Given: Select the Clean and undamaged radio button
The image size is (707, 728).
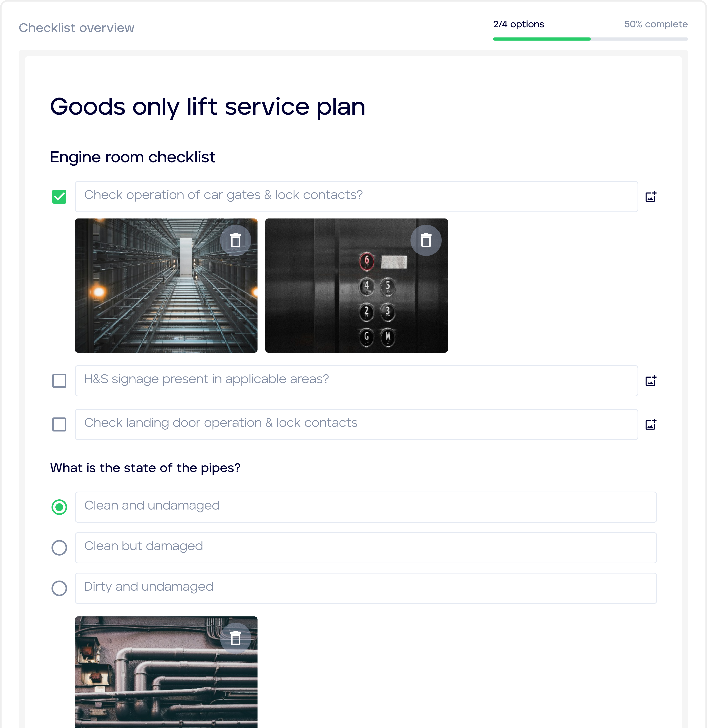Looking at the screenshot, I should click(60, 507).
